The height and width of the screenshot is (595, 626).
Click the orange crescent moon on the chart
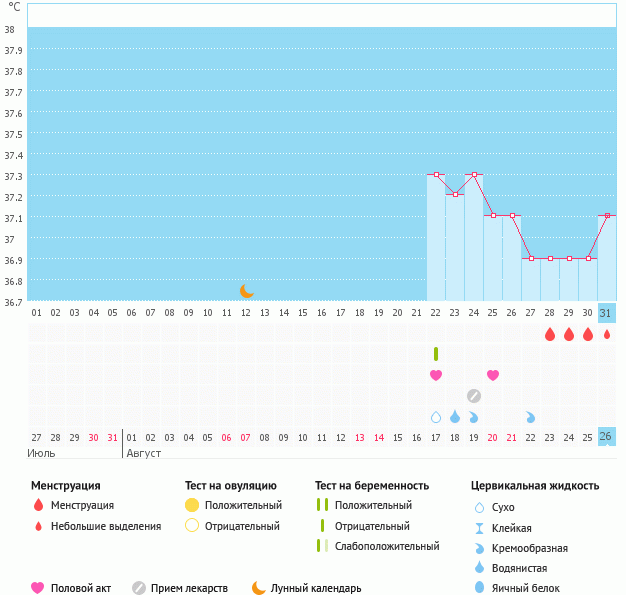pos(246,290)
